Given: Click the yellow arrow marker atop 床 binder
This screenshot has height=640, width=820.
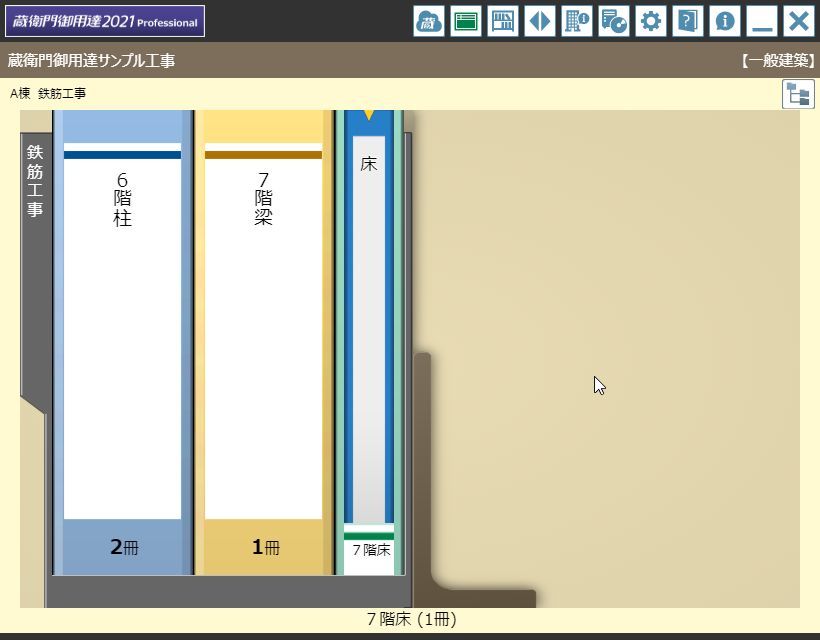Looking at the screenshot, I should tap(369, 115).
